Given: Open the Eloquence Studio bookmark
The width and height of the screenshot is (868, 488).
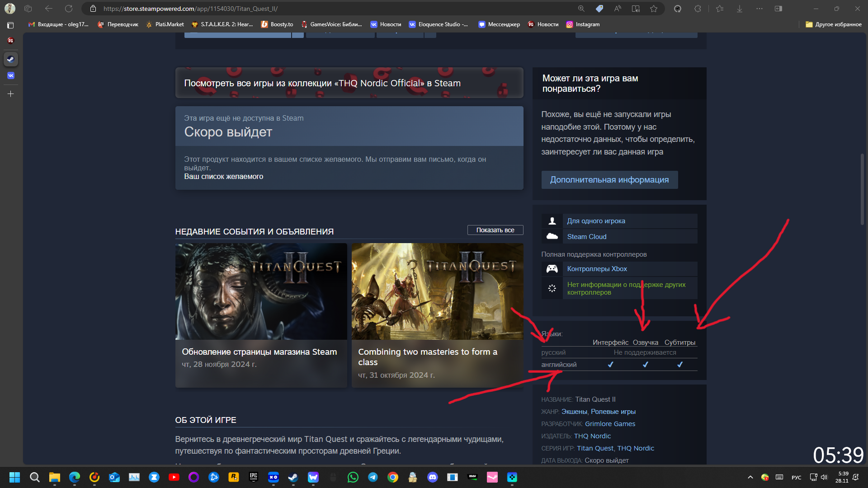Looking at the screenshot, I should pos(439,24).
